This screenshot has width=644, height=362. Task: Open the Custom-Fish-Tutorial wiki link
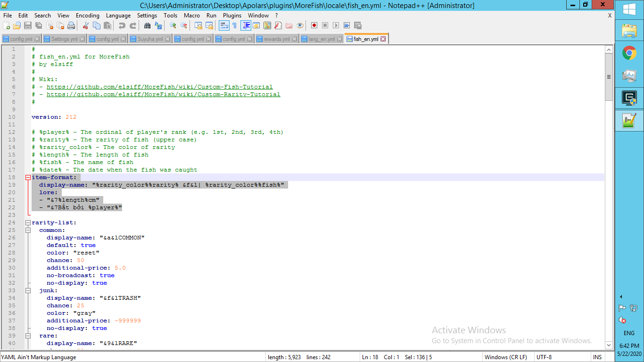point(159,87)
